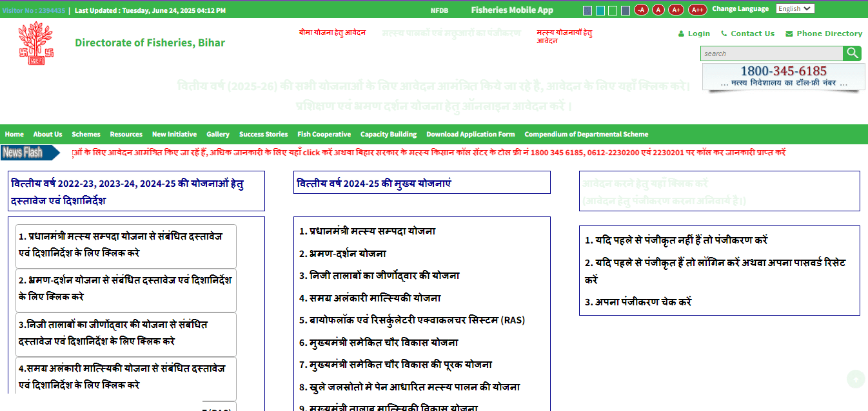Open Fisheries Mobile App link

tap(512, 10)
